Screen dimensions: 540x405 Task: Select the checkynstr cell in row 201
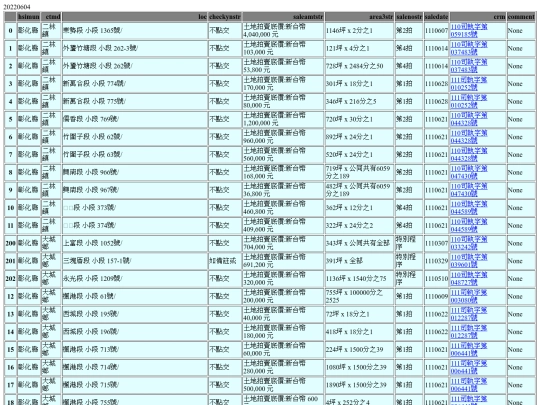[225, 261]
